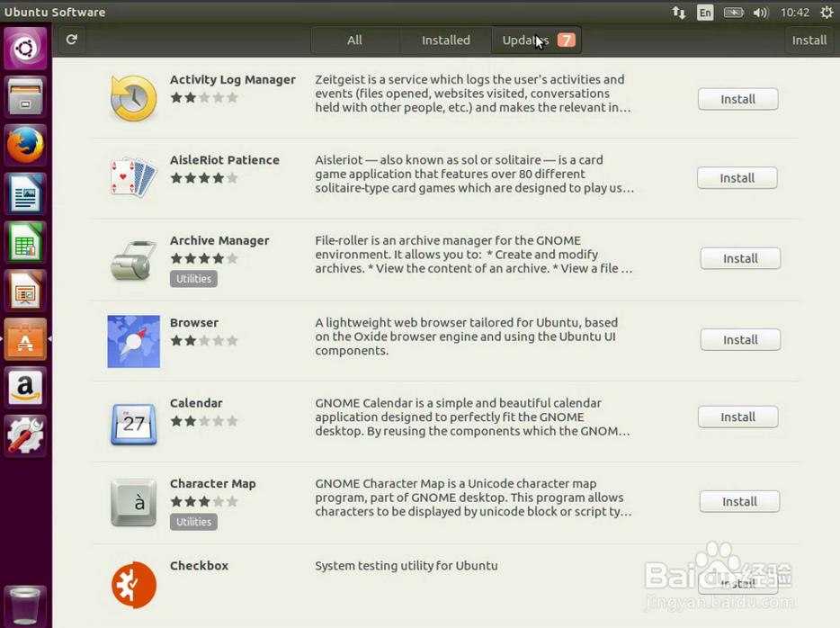Click 'System testing utility for Ubuntu' text
This screenshot has height=628, width=840.
(x=407, y=566)
